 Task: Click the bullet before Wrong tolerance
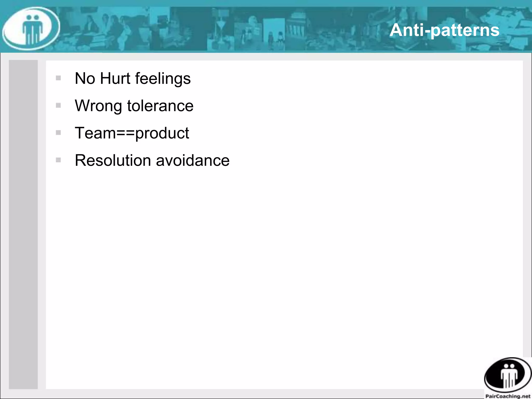(x=58, y=105)
